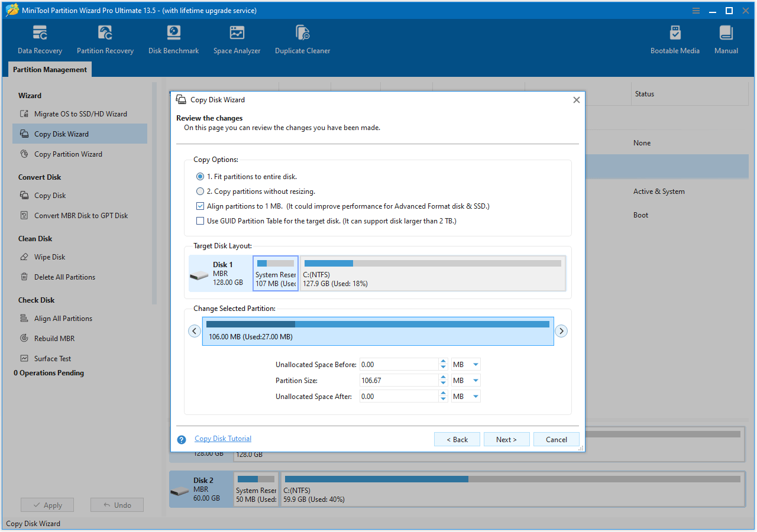Open Bootable Media creator
757x532 pixels.
pos(675,38)
